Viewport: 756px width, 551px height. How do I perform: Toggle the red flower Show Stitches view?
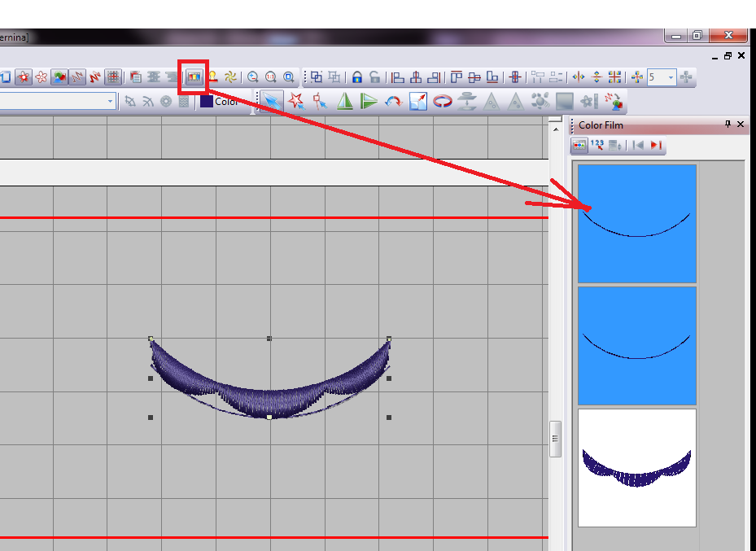(x=23, y=77)
